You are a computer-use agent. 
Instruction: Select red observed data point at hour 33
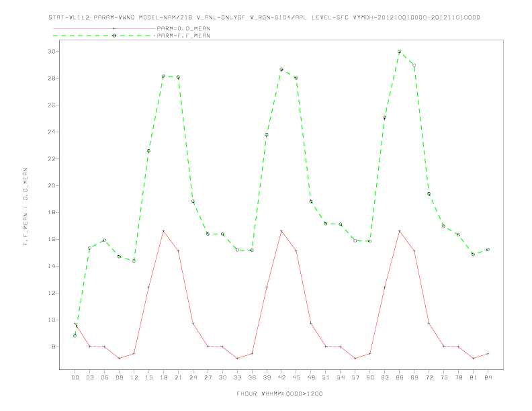point(237,358)
